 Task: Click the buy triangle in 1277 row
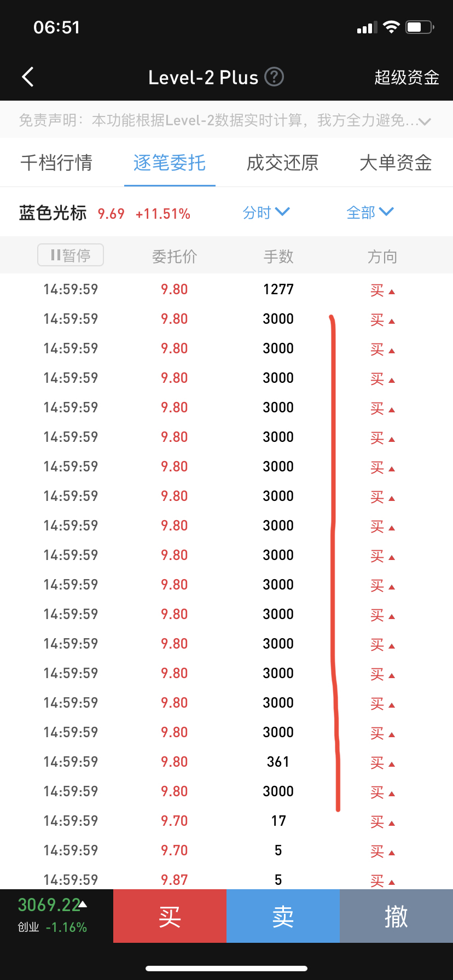tap(392, 292)
